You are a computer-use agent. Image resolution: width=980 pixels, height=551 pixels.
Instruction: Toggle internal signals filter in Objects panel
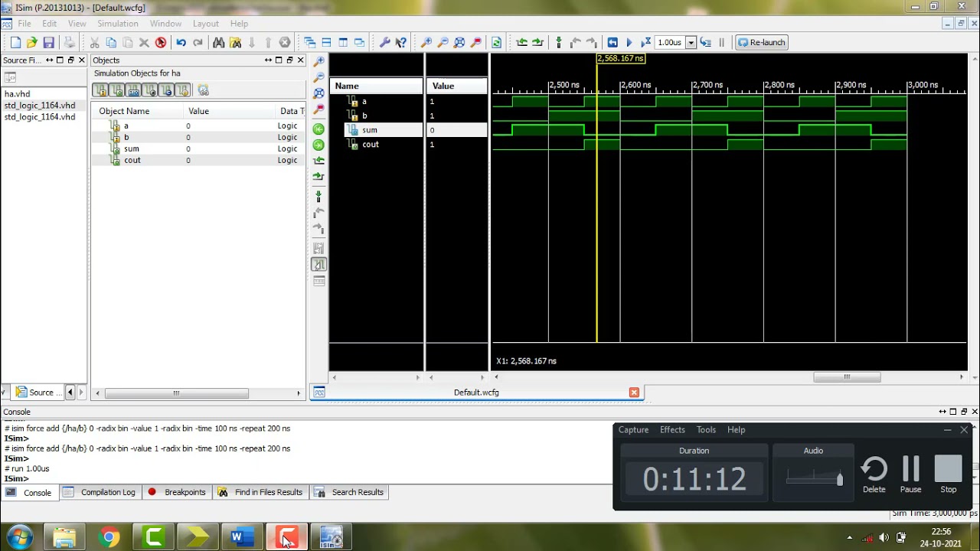(x=150, y=90)
